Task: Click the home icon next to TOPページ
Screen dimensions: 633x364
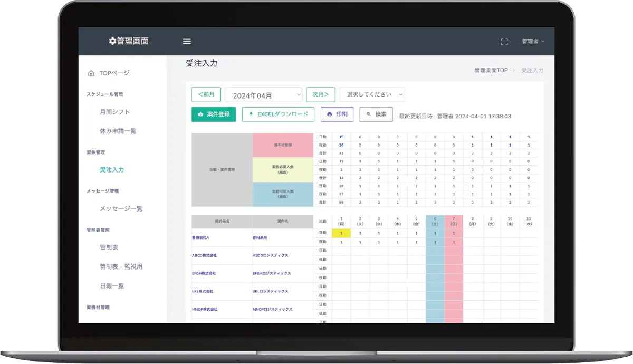Action: 91,73
